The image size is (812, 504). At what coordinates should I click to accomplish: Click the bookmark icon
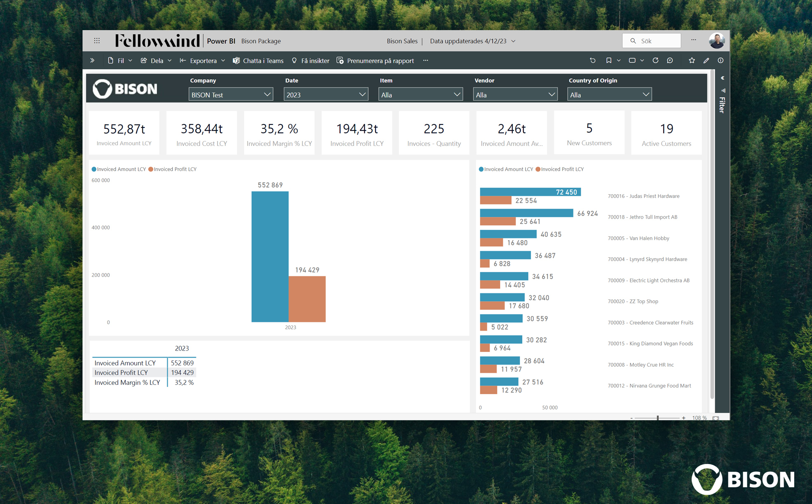(609, 61)
